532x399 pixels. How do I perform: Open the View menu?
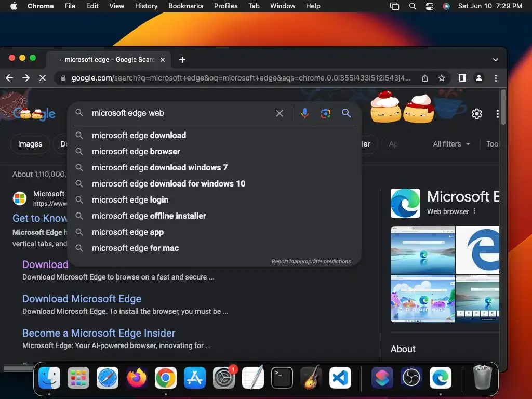click(x=116, y=6)
